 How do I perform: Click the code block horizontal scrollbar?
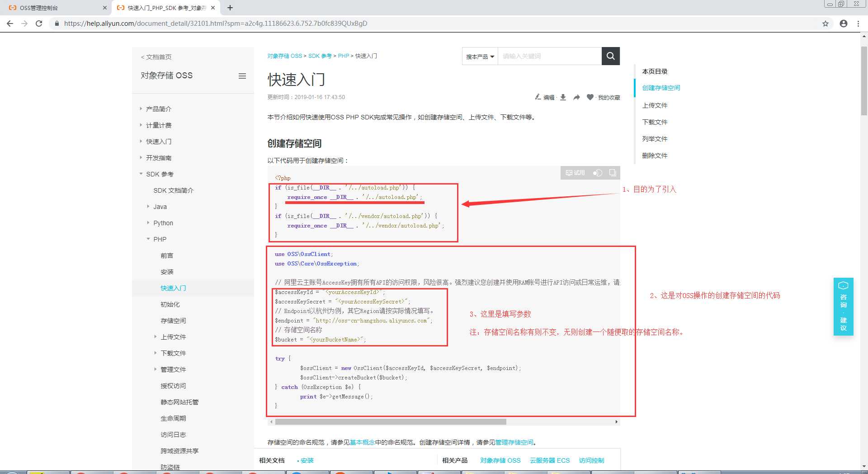pyautogui.click(x=391, y=422)
